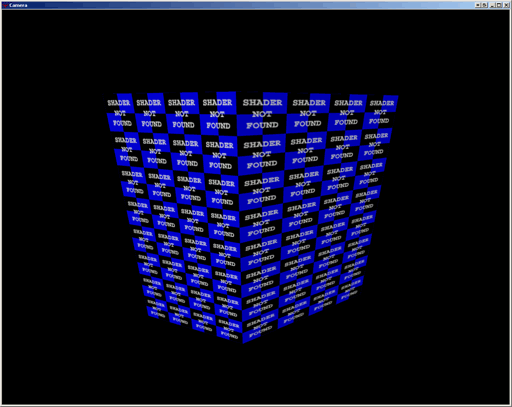This screenshot has width=512, height=407.
Task: Click the empty black area above the cube
Action: [x=256, y=50]
